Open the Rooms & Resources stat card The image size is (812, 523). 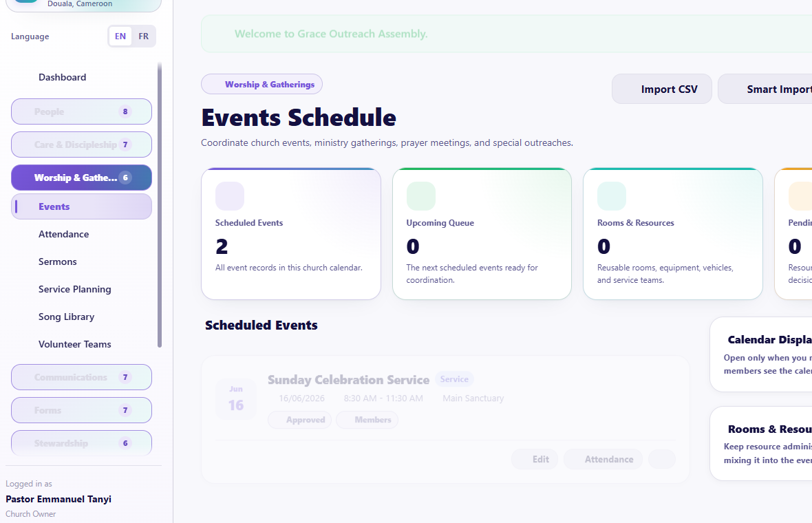673,233
